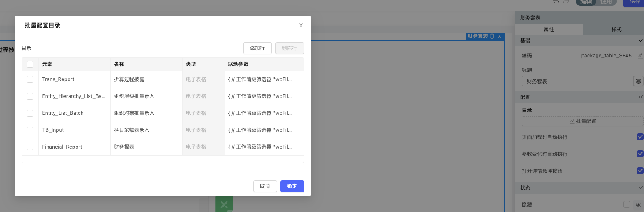This screenshot has height=212, width=644.
Task: Close the 批量配置目录 dialog
Action: pyautogui.click(x=301, y=25)
